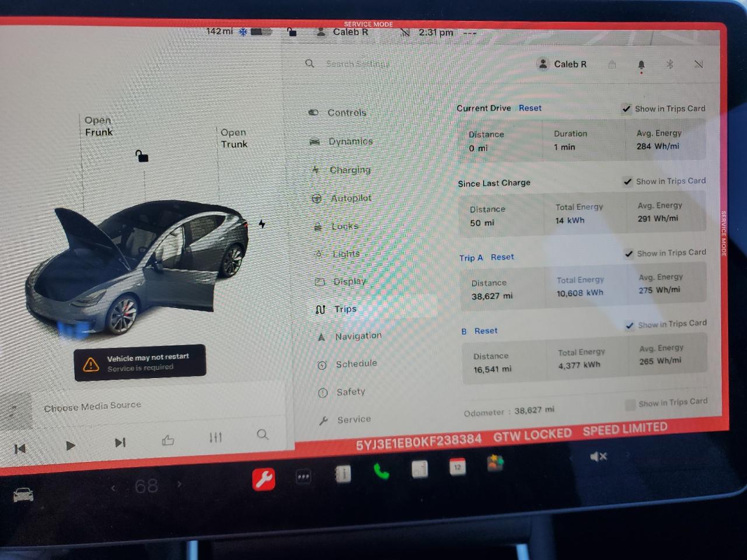Tap Caleb R driver profile in status bar
747x560 pixels.
[342, 32]
